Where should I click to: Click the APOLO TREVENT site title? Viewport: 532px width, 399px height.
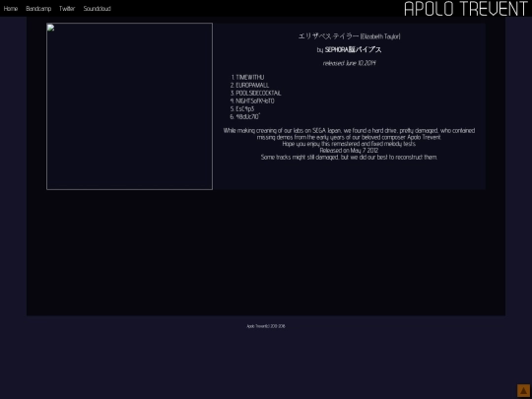click(x=466, y=9)
